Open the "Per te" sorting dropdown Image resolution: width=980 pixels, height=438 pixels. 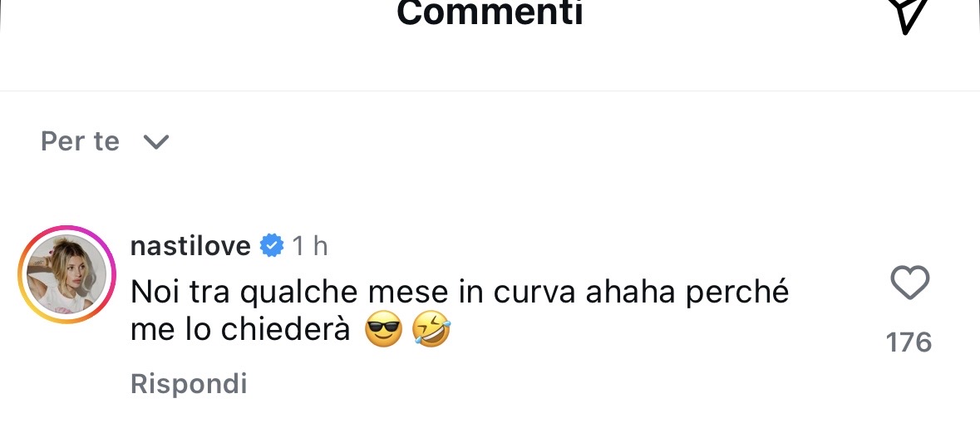81,141
